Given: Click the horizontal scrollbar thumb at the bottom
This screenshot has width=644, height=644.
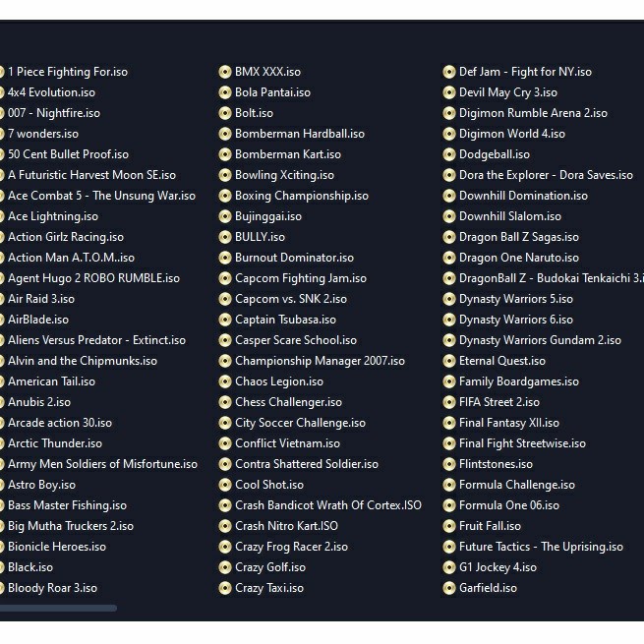Looking at the screenshot, I should pos(58,609).
